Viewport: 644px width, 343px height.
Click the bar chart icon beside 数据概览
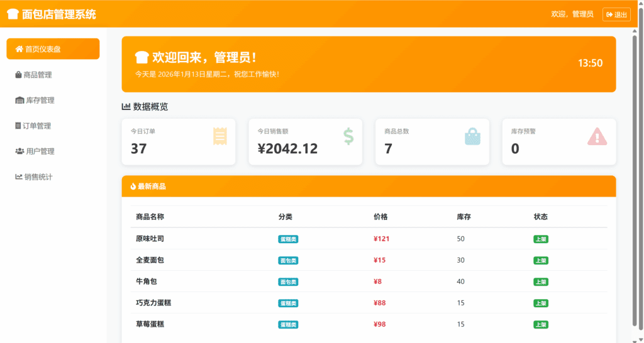(x=126, y=107)
